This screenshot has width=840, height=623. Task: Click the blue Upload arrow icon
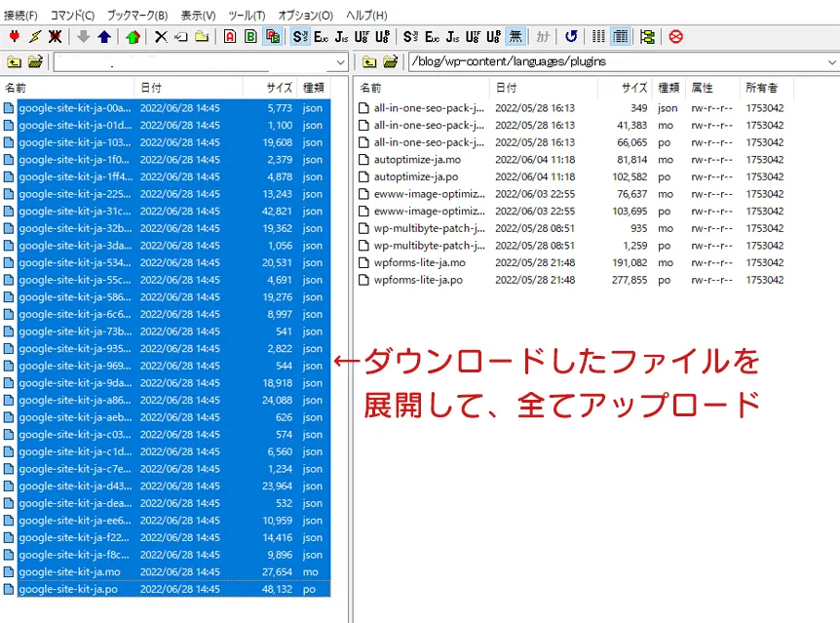pos(104,36)
